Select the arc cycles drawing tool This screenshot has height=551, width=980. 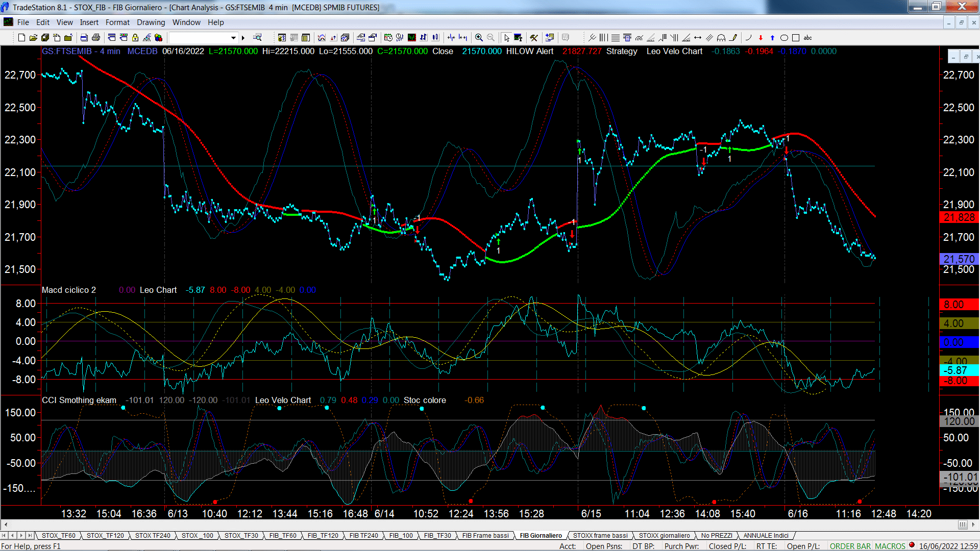coord(721,38)
